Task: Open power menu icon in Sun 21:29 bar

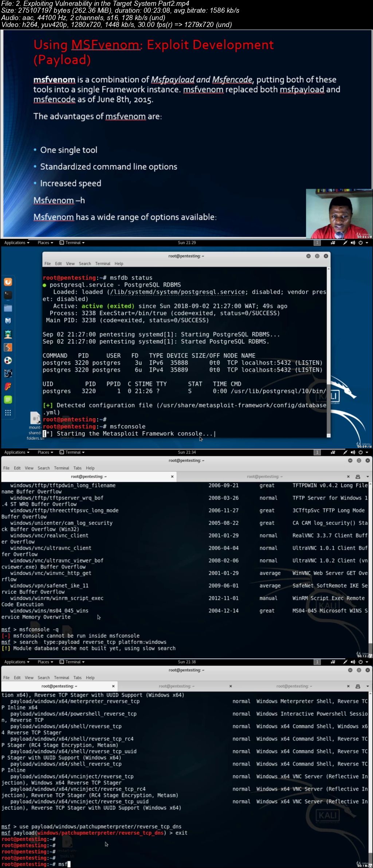Action: pos(361,243)
